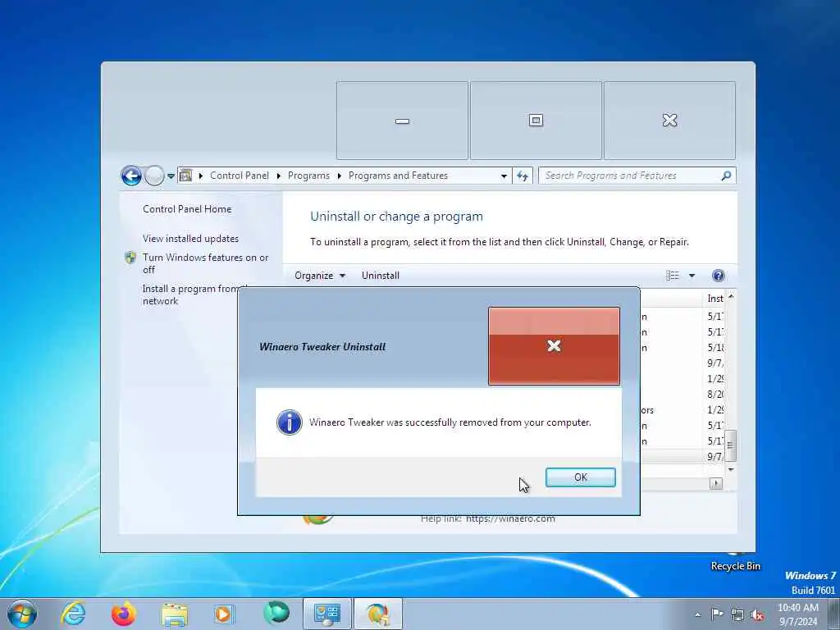Launch Firefox from the taskbar
Viewport: 840px width, 630px height.
click(123, 614)
